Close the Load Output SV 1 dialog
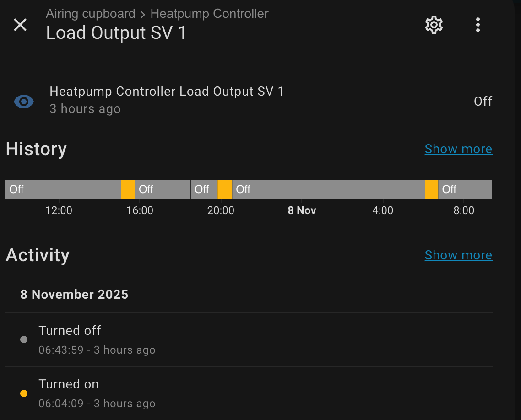Screen dimensions: 521x420 click(x=20, y=25)
